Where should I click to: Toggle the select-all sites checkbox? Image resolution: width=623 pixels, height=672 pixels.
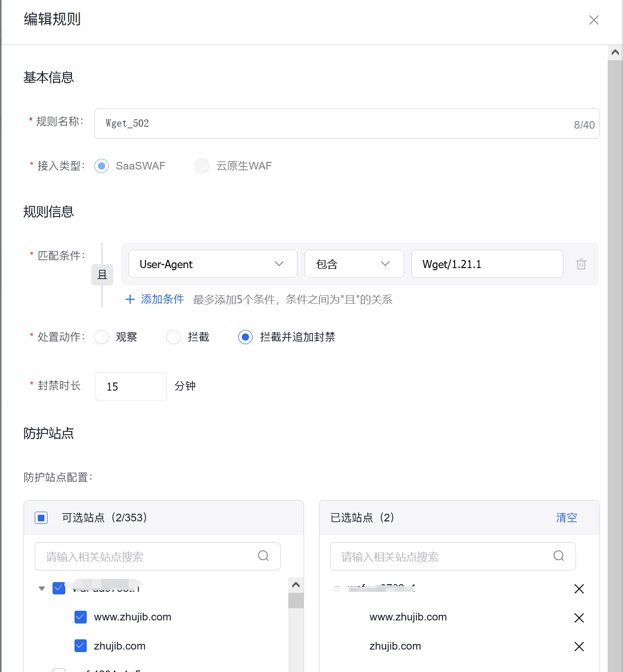tap(41, 517)
